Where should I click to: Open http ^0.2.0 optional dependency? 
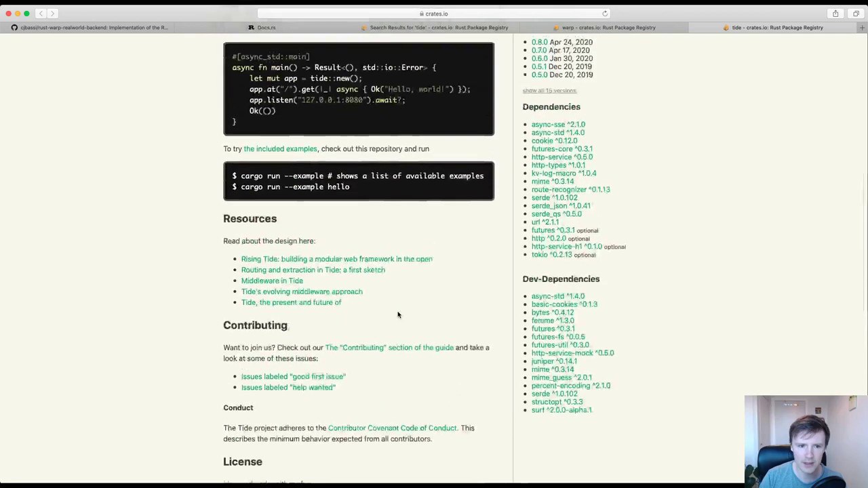click(x=548, y=239)
